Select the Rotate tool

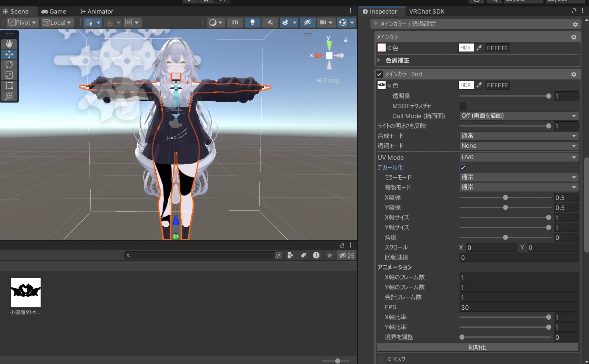tap(9, 64)
